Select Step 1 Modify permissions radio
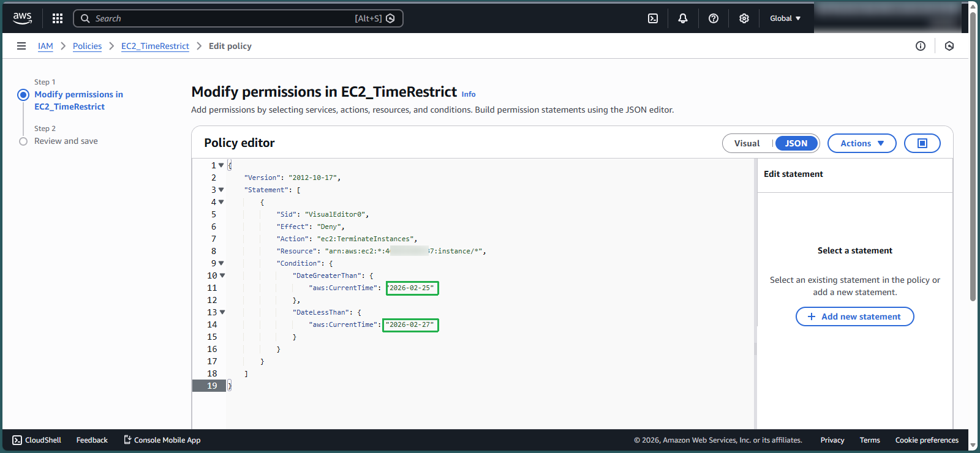 click(x=23, y=95)
